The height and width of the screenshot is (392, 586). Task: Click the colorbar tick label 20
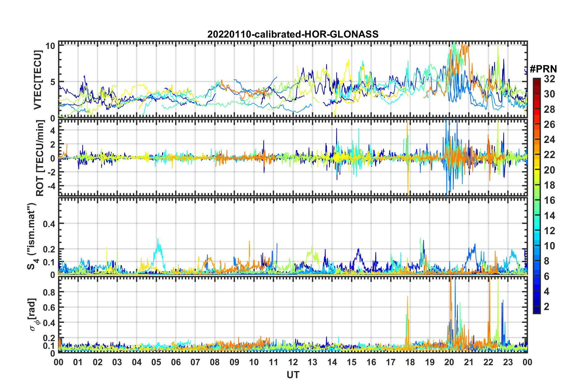click(x=550, y=170)
